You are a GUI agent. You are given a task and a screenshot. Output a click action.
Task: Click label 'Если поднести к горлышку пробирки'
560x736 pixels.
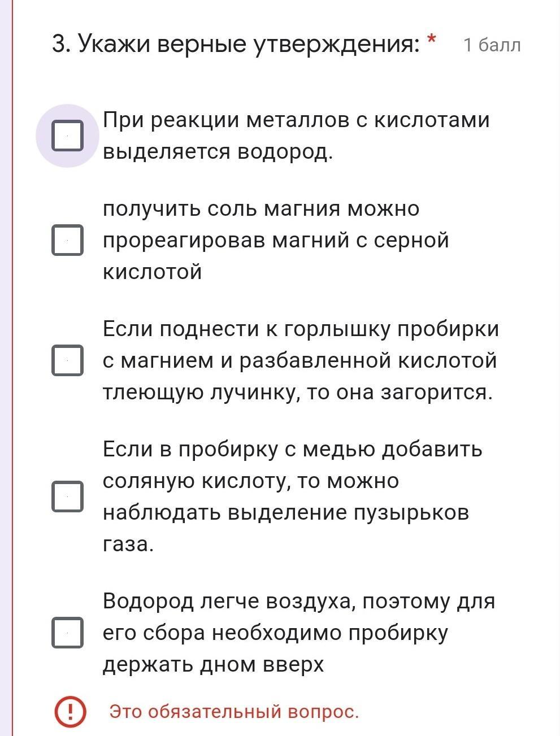point(301,329)
